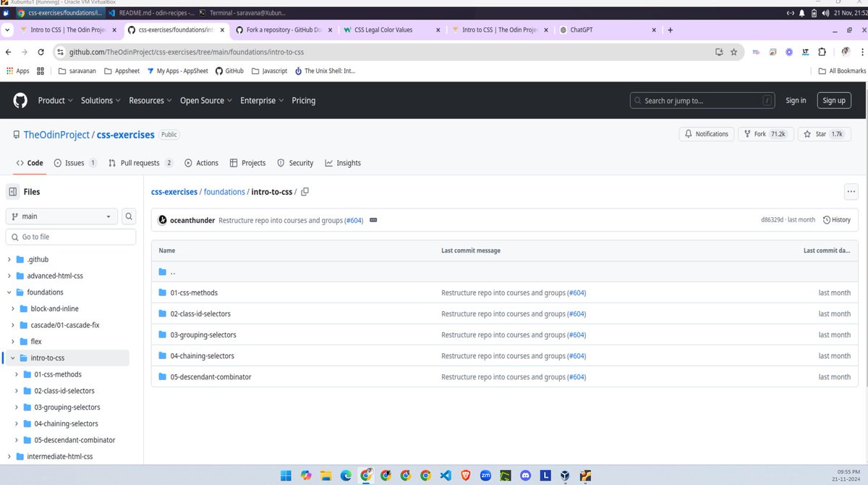Click the Pricing link in the header

[x=304, y=101]
